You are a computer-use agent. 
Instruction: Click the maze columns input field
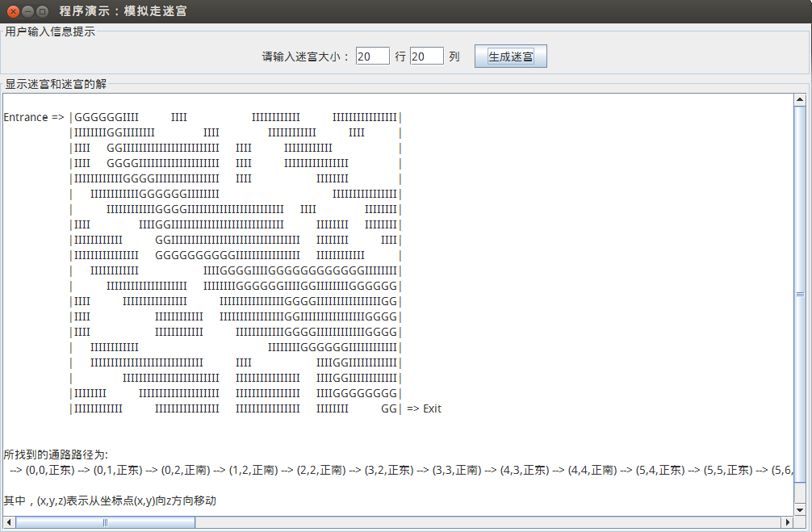(426, 57)
